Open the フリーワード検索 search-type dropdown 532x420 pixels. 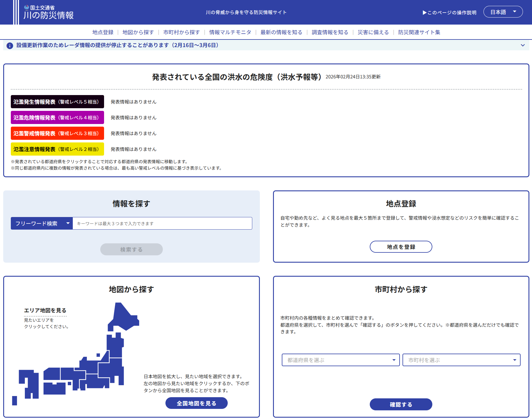pyautogui.click(x=42, y=223)
